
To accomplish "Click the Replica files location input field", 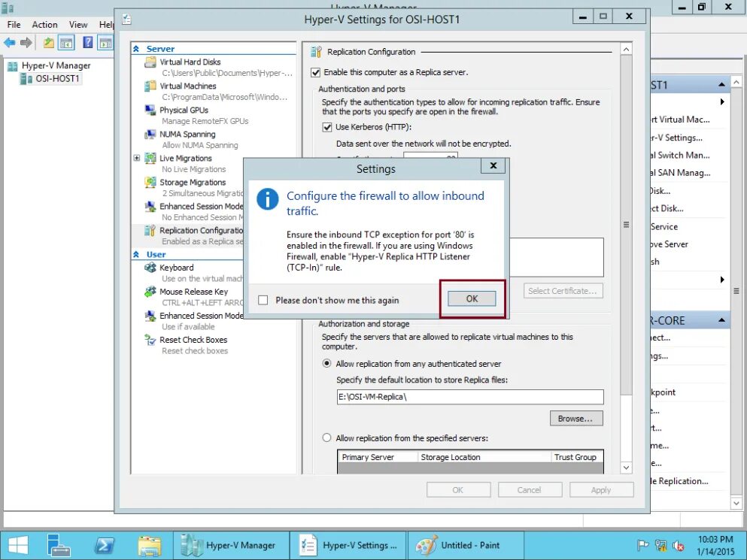I will tap(469, 397).
